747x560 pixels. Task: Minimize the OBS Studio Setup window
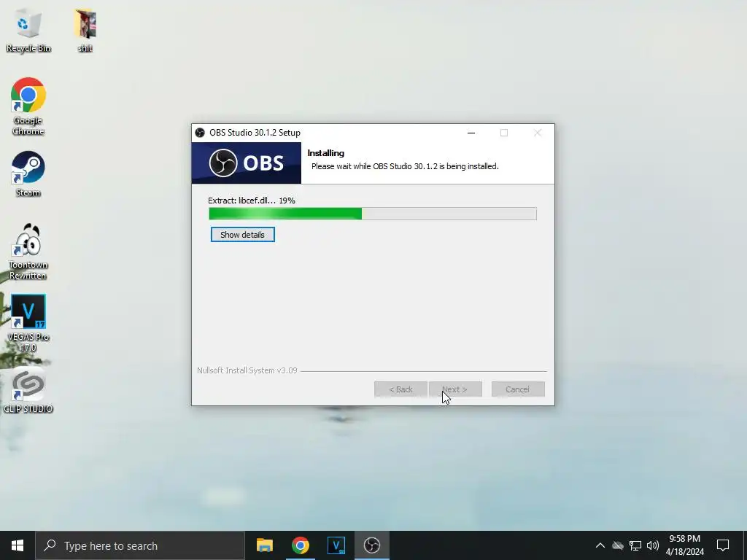471,133
